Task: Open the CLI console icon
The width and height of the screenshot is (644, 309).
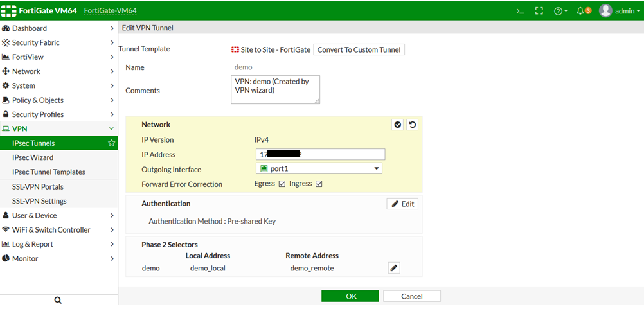Action: [521, 11]
